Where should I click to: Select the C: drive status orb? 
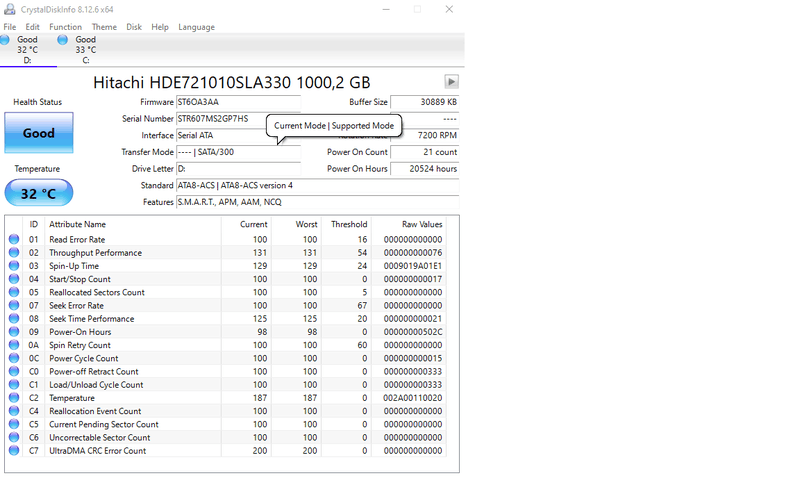click(x=63, y=41)
